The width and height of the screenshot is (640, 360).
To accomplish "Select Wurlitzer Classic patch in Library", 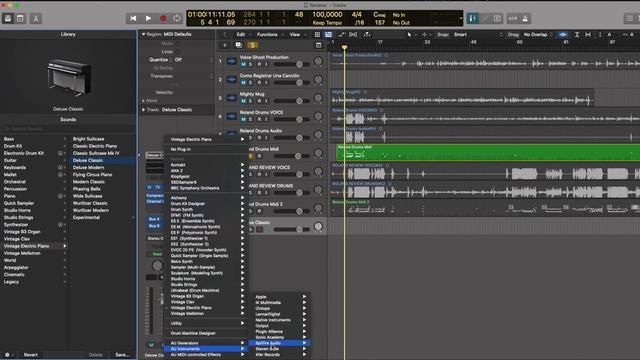I will tap(90, 203).
